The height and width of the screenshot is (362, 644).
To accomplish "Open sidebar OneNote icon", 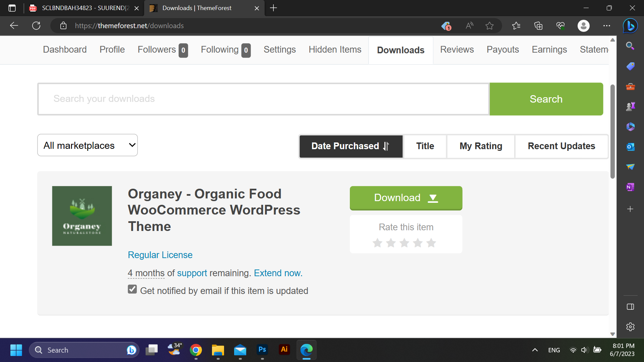I will click(630, 187).
